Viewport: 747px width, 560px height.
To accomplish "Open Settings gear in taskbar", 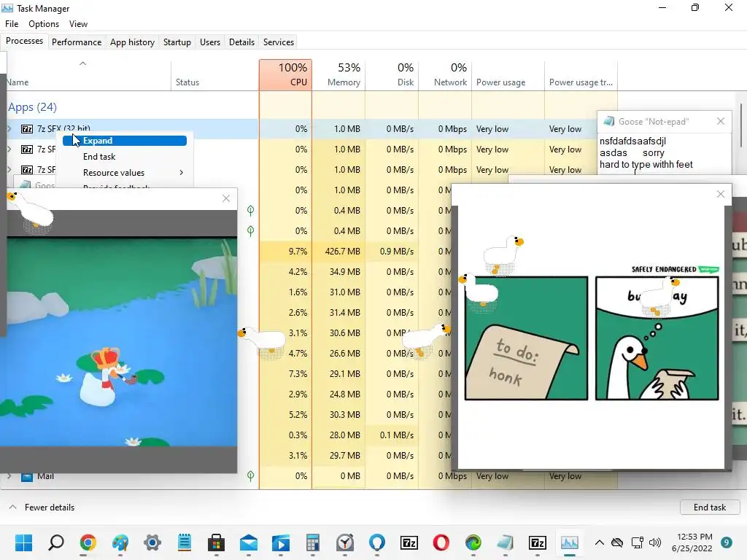I will click(152, 542).
